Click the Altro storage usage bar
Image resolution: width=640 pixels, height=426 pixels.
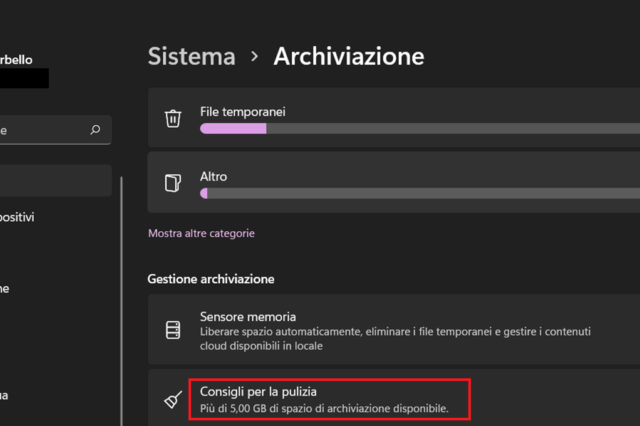[420, 192]
